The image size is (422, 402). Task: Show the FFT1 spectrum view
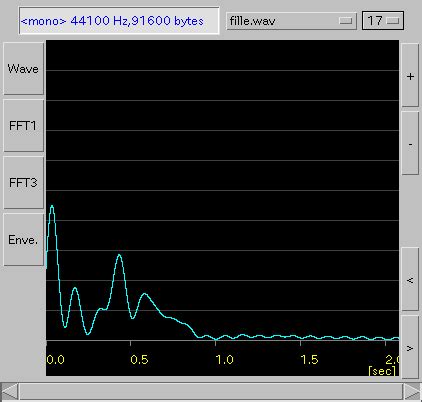(x=23, y=126)
